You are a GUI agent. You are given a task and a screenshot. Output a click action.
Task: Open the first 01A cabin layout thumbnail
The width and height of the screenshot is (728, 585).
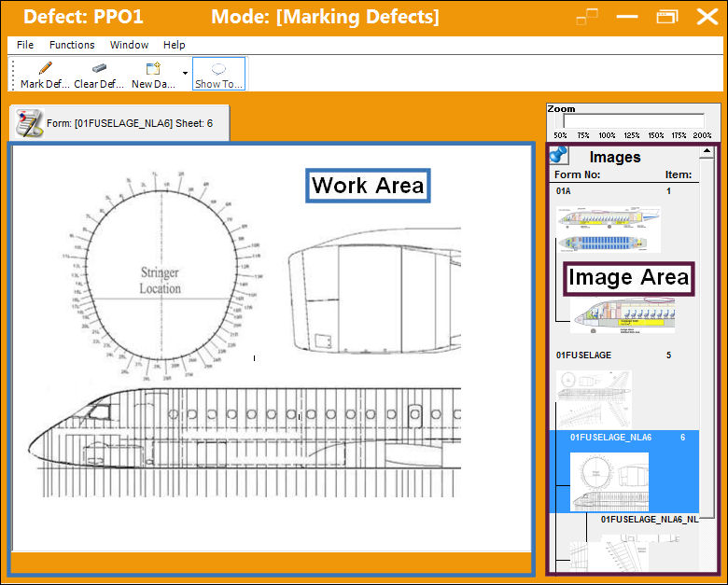(x=609, y=230)
